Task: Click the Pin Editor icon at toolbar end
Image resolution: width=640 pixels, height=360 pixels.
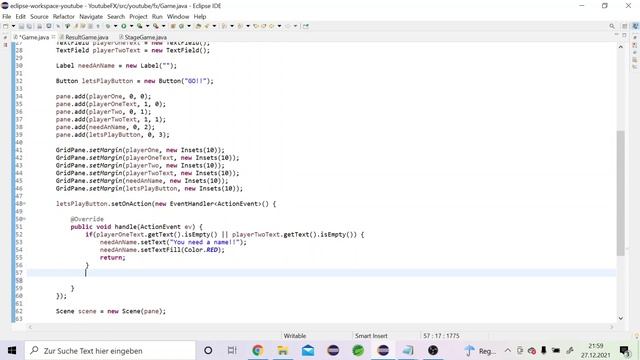Action: pyautogui.click(x=305, y=26)
